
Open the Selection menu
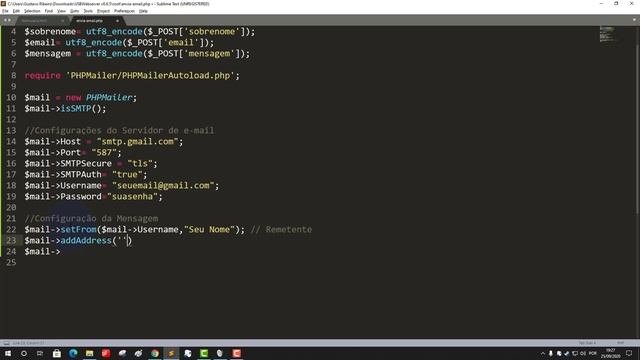point(32,11)
